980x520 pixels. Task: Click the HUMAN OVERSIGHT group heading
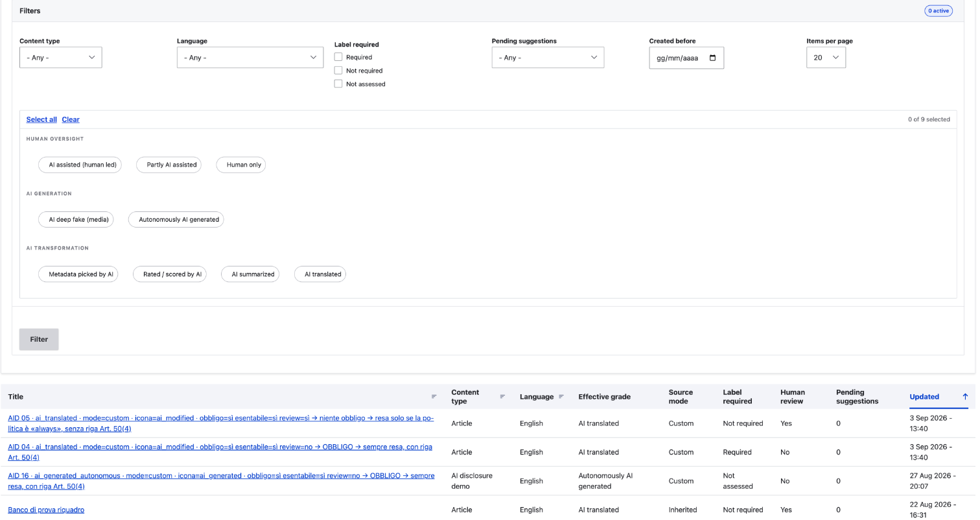[x=55, y=139]
